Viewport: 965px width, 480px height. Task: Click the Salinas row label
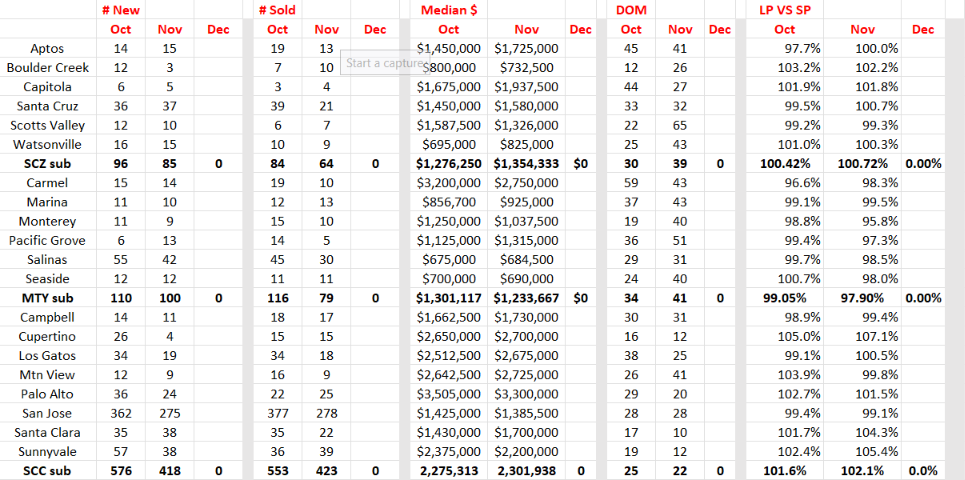point(47,259)
